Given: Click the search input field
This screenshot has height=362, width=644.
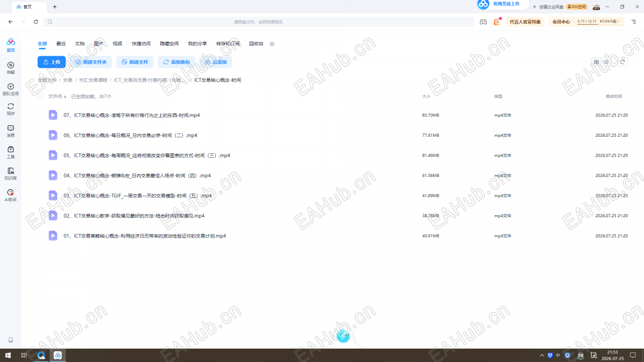Looking at the screenshot, I should click(x=259, y=22).
